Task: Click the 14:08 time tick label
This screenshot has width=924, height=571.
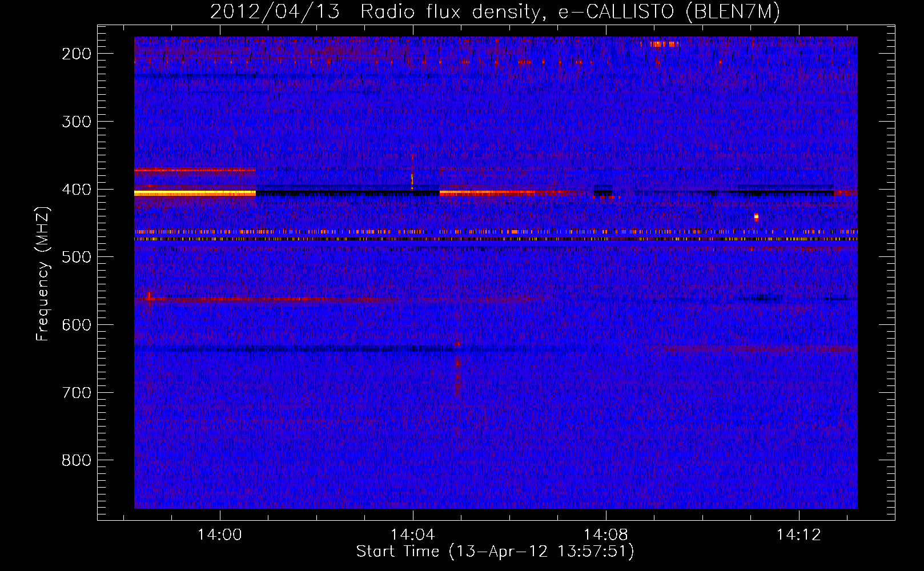Action: pos(606,535)
